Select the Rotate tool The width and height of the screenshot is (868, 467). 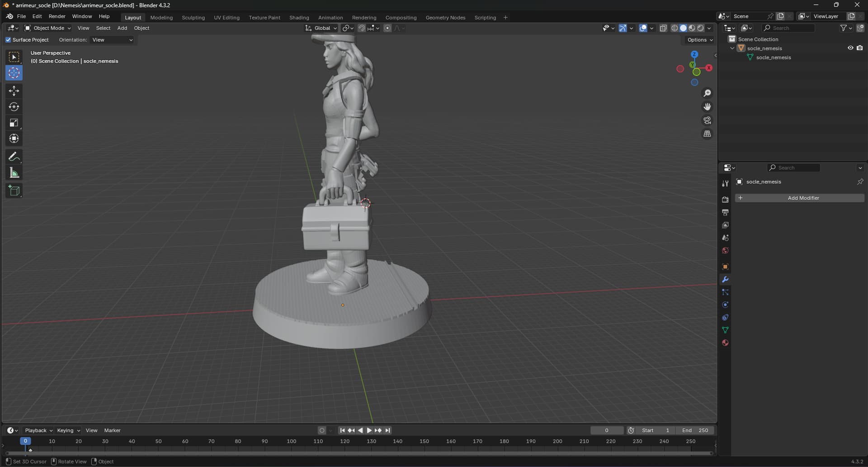(14, 107)
